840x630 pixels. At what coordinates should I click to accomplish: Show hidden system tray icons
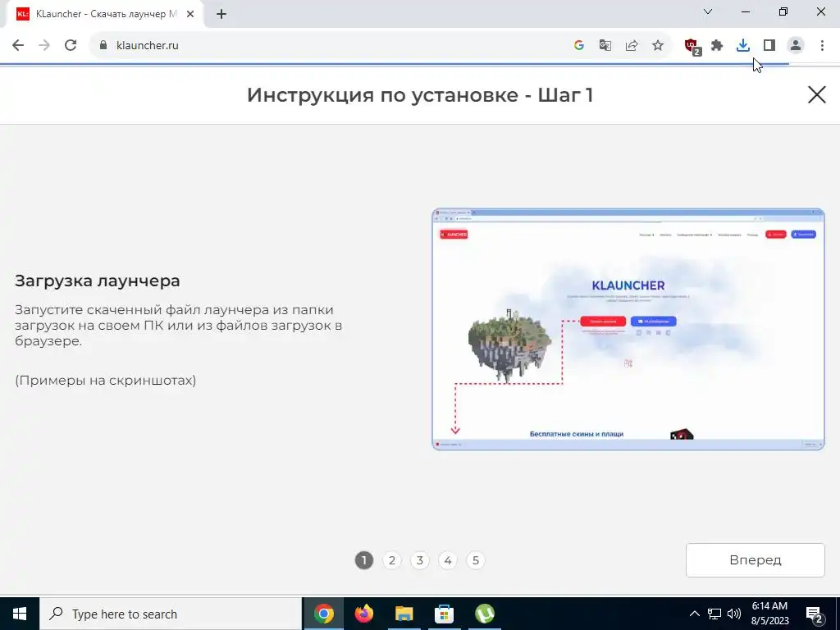click(x=694, y=614)
